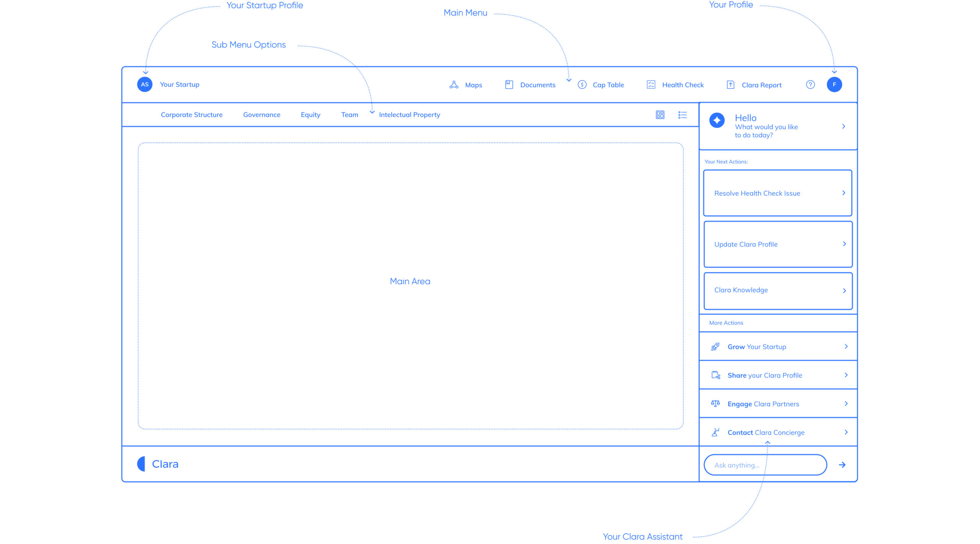Viewport: 980px width, 544px height.
Task: Expand the Hello assistant chevron
Action: (843, 126)
